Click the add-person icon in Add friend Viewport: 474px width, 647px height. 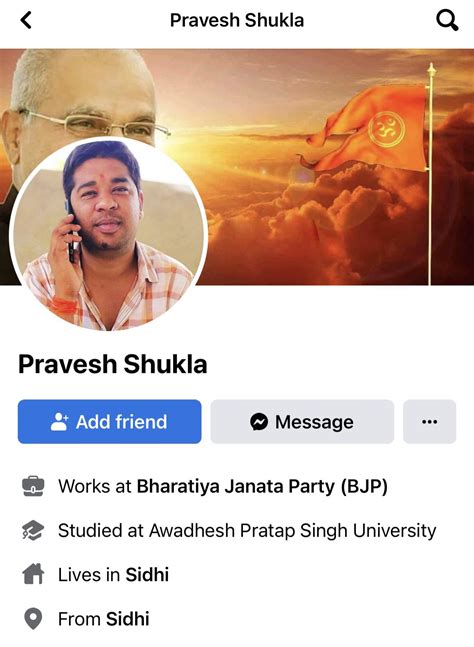point(59,422)
